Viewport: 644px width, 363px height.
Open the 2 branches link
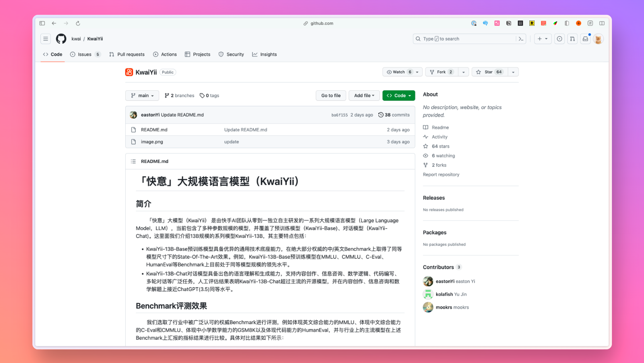point(179,95)
